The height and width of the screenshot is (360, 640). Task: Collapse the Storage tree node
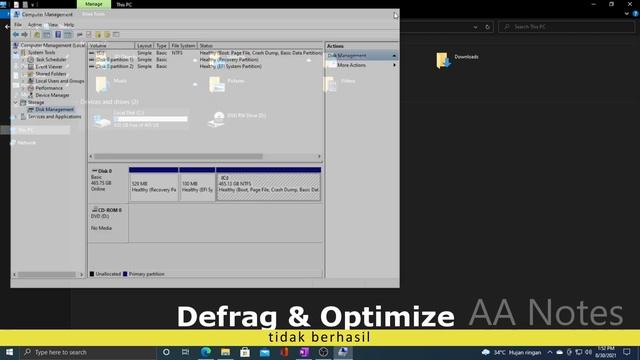point(16,102)
